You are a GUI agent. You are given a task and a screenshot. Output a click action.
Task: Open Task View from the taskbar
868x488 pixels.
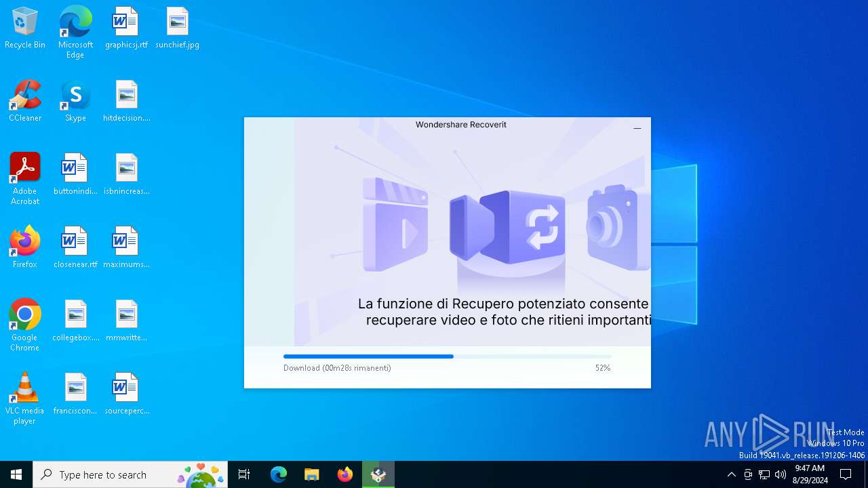coord(244,474)
